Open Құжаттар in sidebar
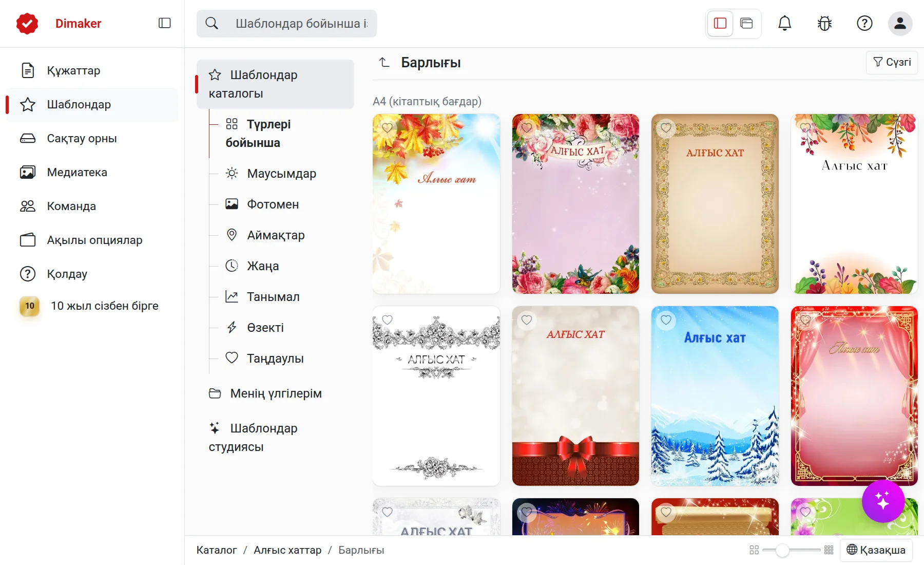This screenshot has width=924, height=565. pyautogui.click(x=92, y=70)
